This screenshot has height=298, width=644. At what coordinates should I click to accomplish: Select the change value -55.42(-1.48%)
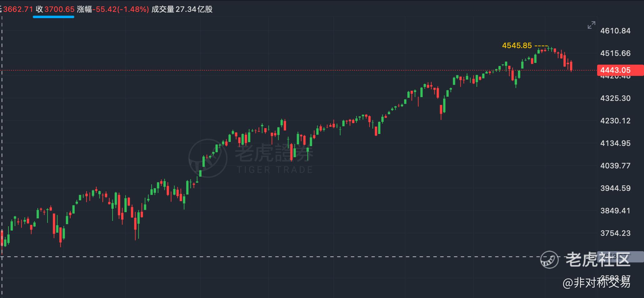coord(121,9)
